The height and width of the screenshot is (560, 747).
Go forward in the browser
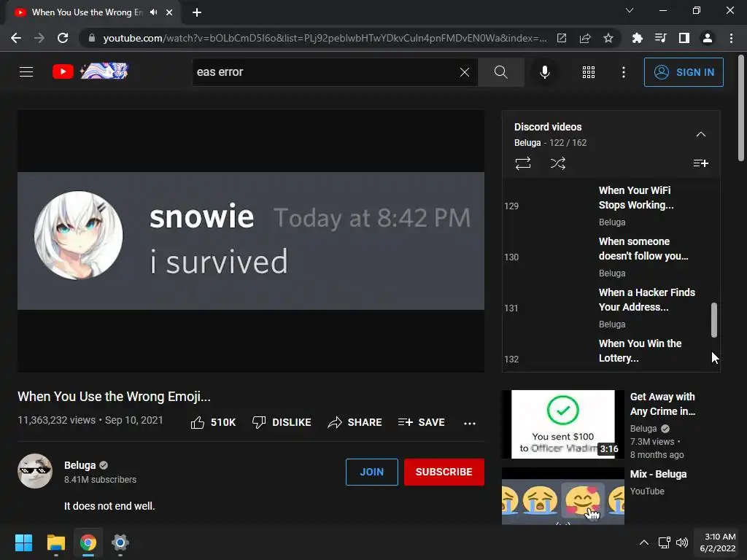[x=39, y=38]
